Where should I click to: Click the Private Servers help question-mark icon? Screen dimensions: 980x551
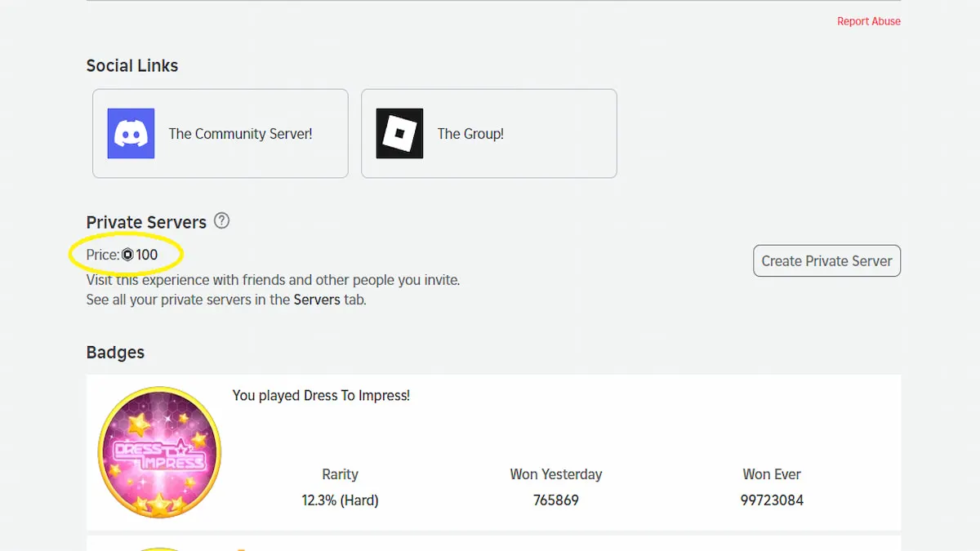221,220
